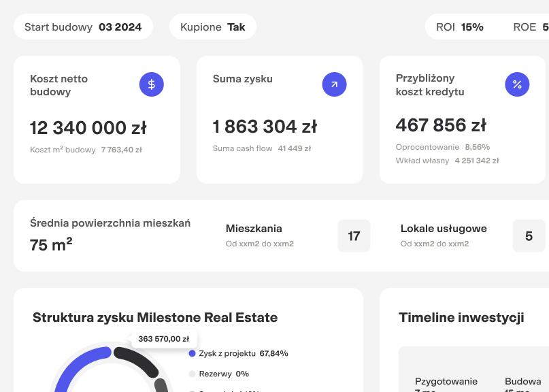Image resolution: width=549 pixels, height=392 pixels.
Task: Click the Struktura zysku Milestone Real Estate heading
Action: pos(155,317)
